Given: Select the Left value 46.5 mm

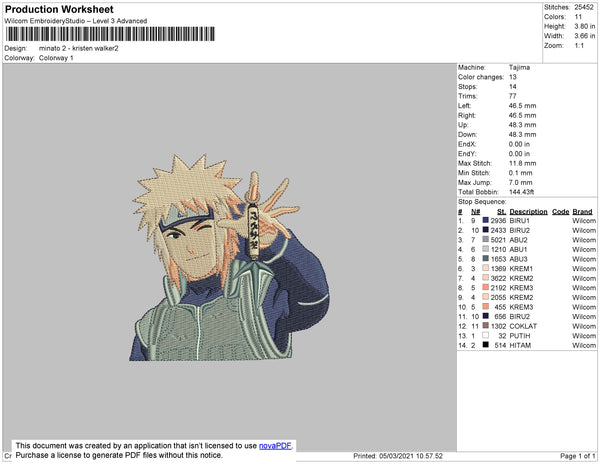Looking at the screenshot, I should click(x=522, y=106).
